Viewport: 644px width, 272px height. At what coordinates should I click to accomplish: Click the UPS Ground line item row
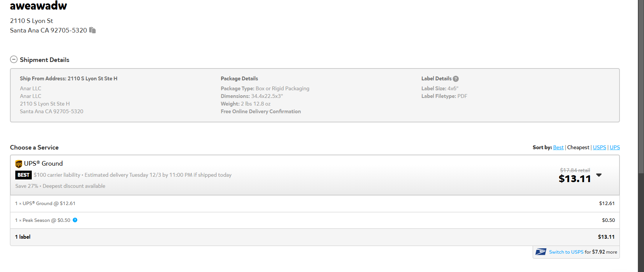point(315,204)
